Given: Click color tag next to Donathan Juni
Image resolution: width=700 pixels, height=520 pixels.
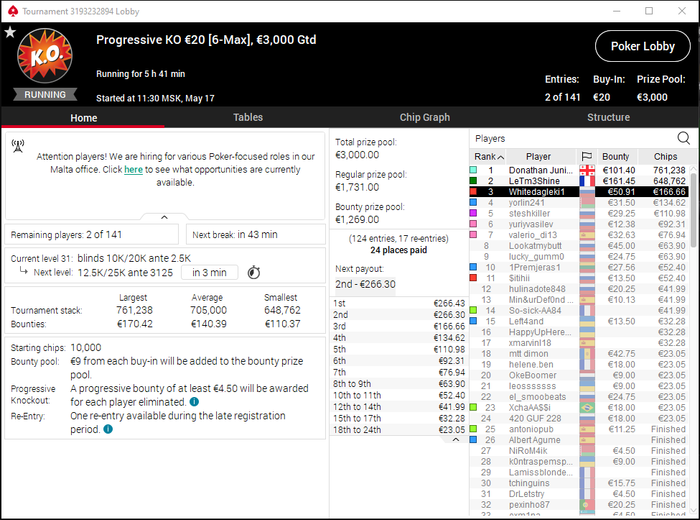Looking at the screenshot, I should [x=473, y=170].
